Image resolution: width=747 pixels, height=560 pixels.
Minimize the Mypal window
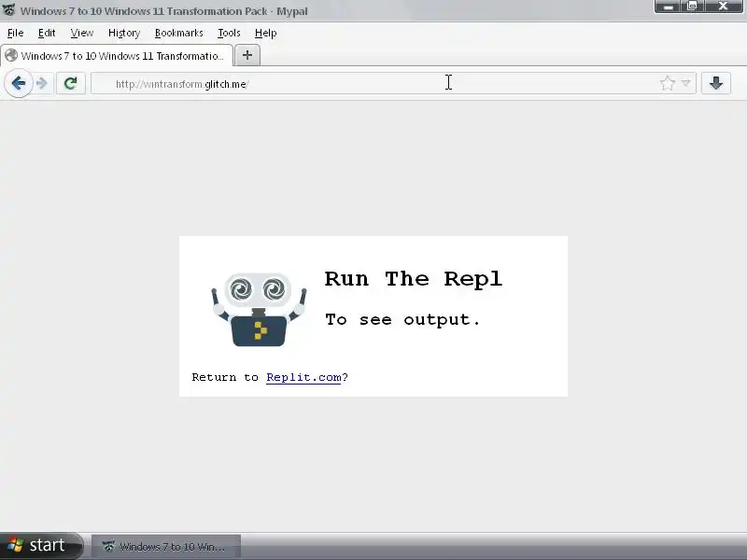(669, 7)
